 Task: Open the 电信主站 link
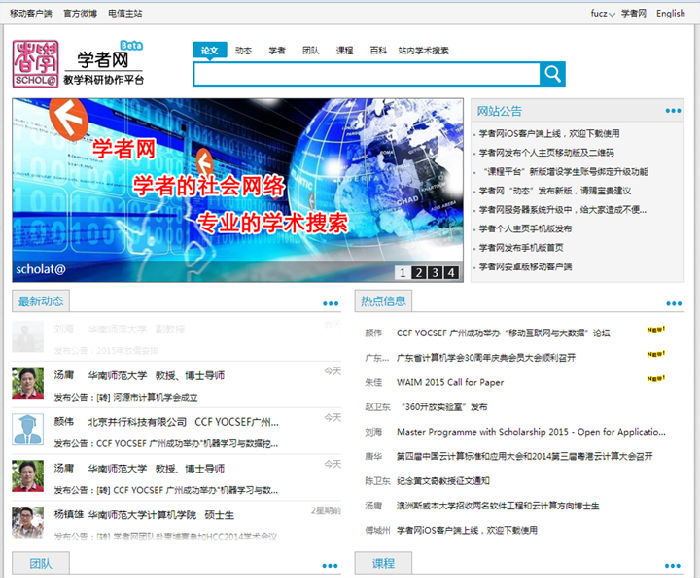pyautogui.click(x=125, y=14)
